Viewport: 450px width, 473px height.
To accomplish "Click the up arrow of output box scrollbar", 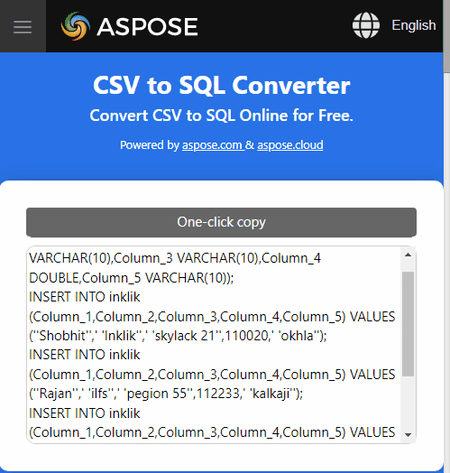I will pos(408,255).
